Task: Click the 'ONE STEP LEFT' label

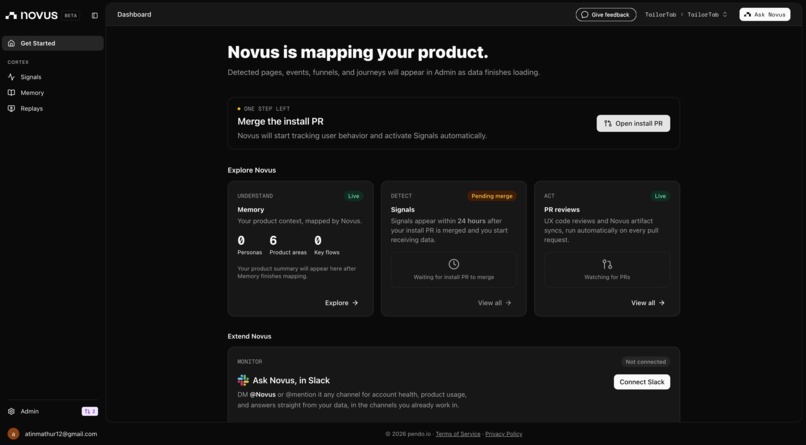Action: (x=267, y=109)
